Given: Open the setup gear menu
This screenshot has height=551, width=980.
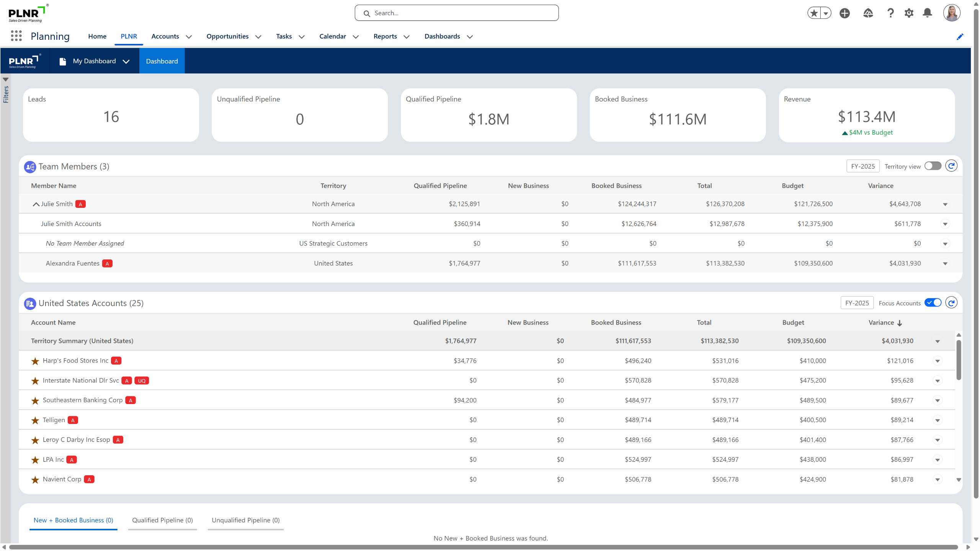Looking at the screenshot, I should click(909, 13).
